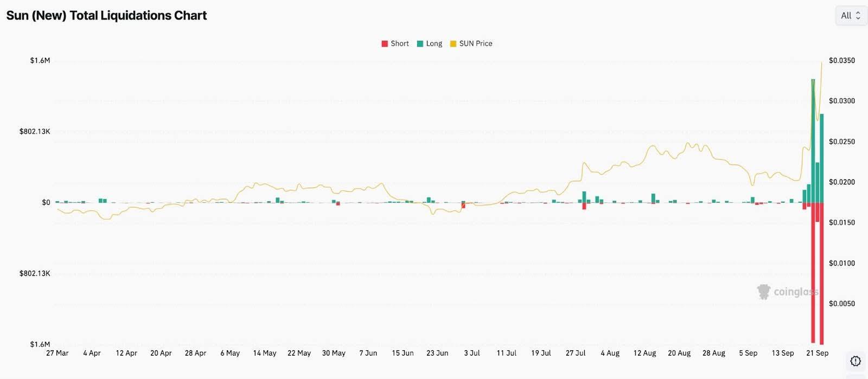868x379 pixels.
Task: Click the yellow SUN Price legend square
Action: (453, 44)
